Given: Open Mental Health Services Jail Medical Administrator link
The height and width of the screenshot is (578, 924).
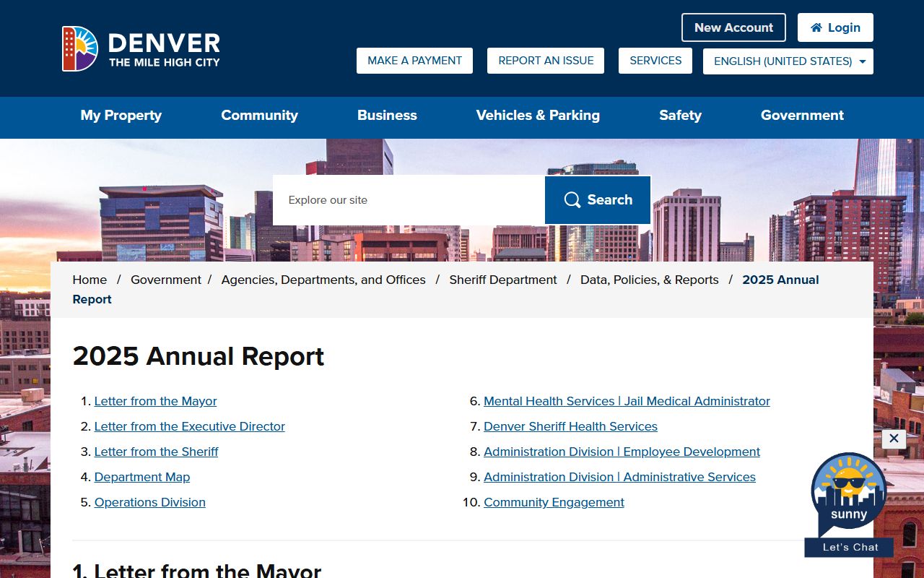Looking at the screenshot, I should [627, 401].
